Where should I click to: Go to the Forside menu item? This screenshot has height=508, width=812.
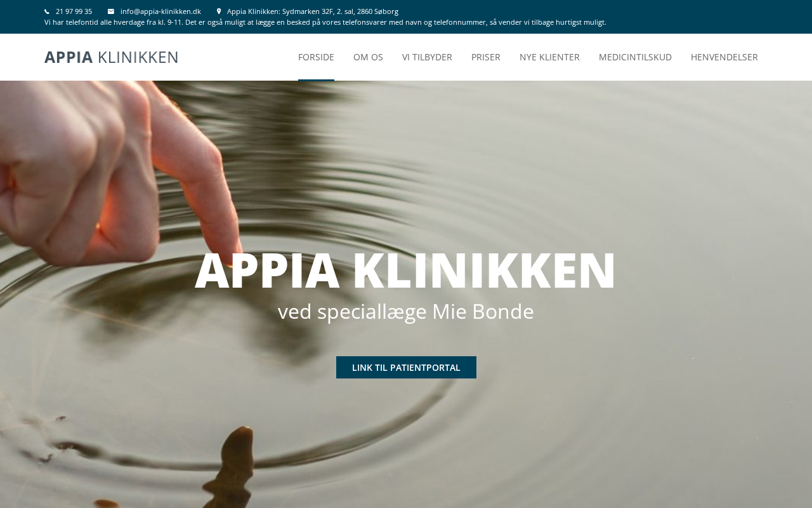tap(316, 57)
